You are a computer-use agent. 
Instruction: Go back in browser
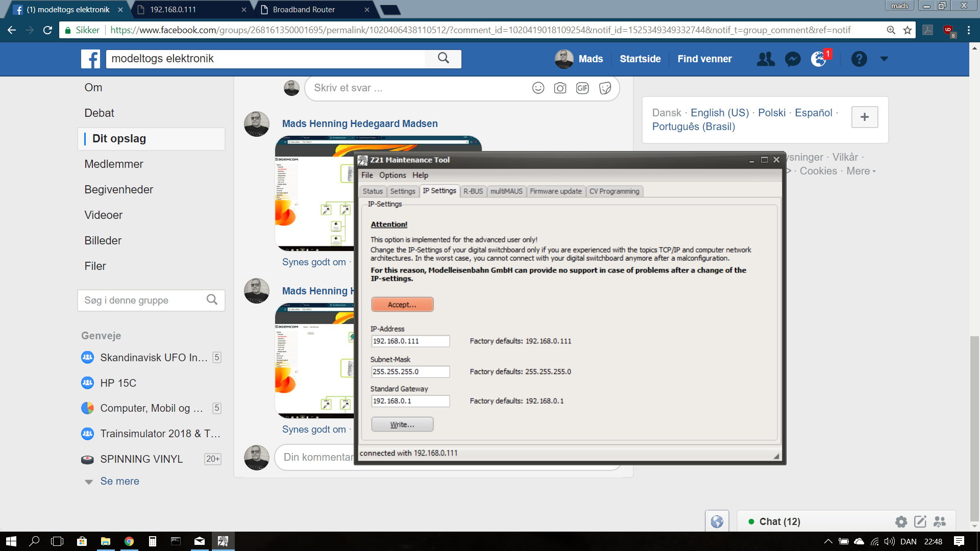12,30
